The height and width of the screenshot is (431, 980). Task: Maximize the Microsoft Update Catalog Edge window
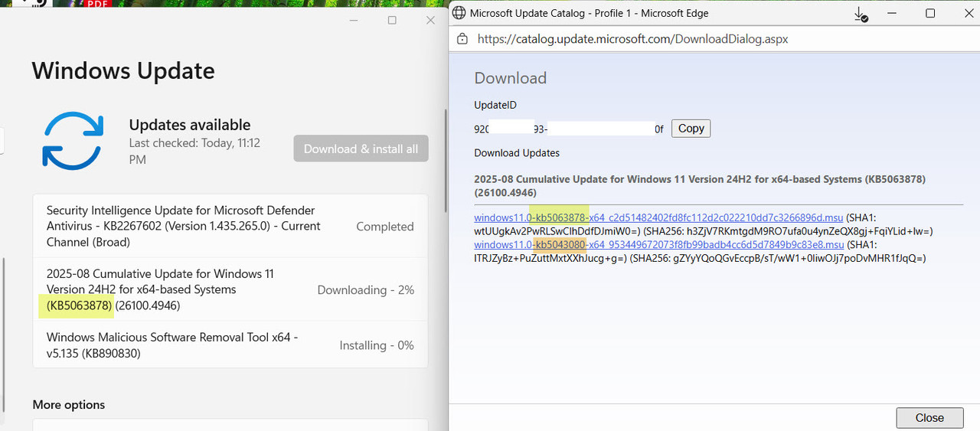pos(930,14)
